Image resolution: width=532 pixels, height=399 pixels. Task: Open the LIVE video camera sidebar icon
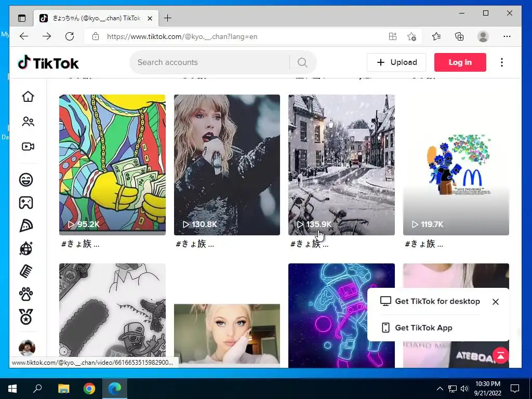coord(28,147)
